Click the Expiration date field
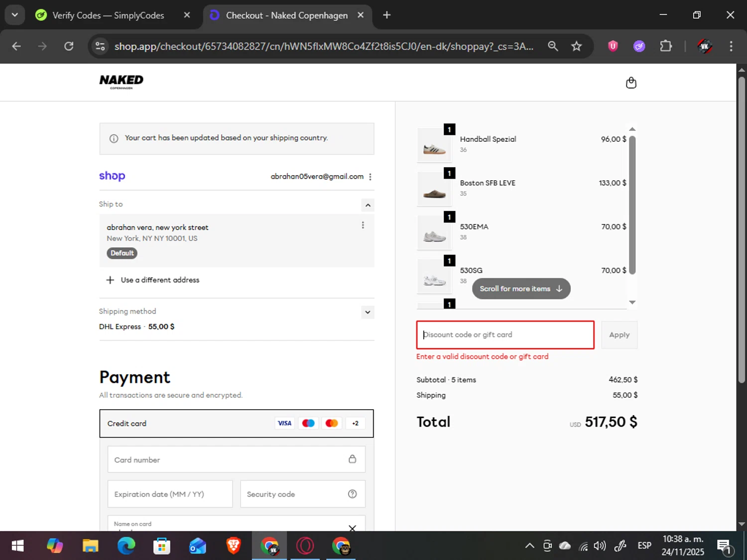747x560 pixels. (x=170, y=494)
